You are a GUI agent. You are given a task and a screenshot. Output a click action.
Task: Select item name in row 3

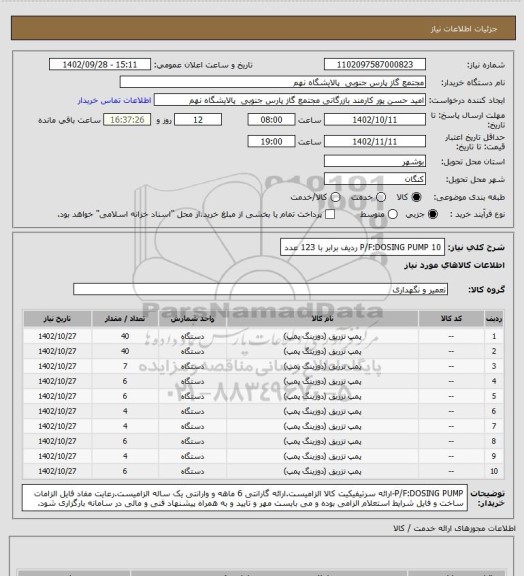click(x=322, y=366)
